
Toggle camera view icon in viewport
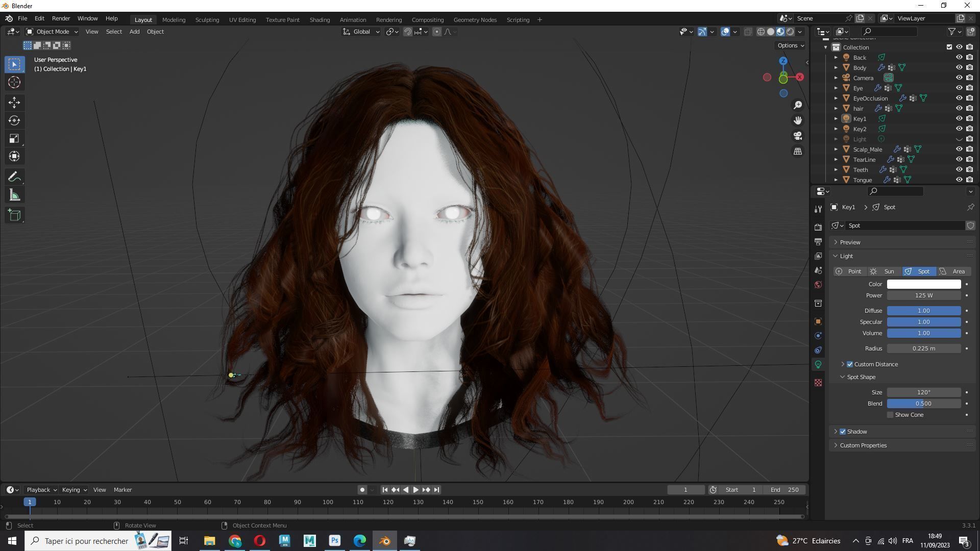coord(798,136)
